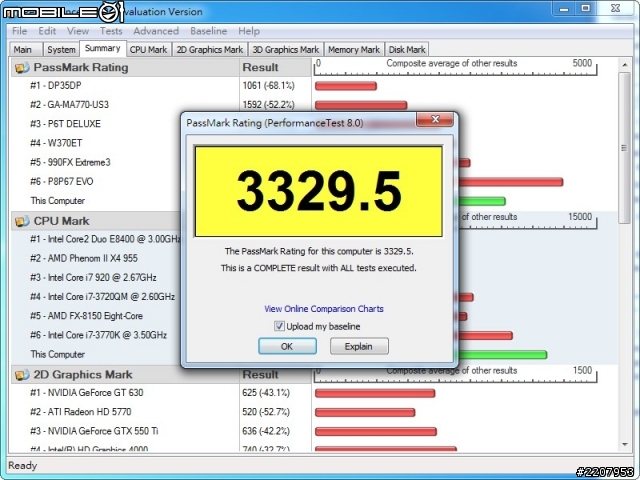The image size is (640, 480).
Task: Maximize the PerformanceTest window
Action: [x=586, y=8]
